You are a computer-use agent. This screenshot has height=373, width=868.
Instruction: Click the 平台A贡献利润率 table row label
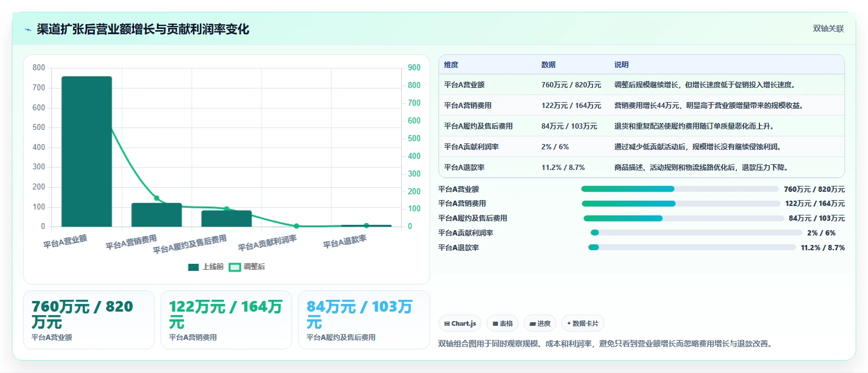[471, 147]
